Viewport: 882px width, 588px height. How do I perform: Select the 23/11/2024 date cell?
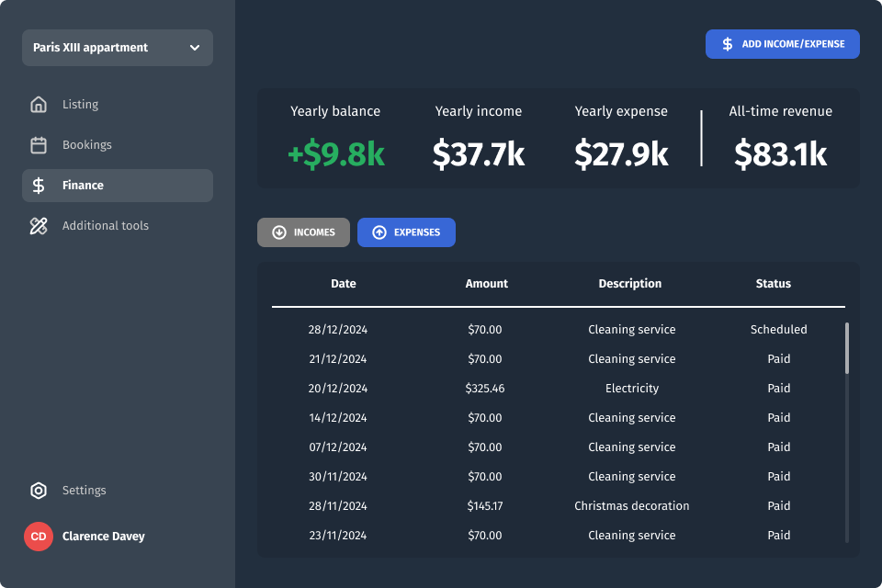[337, 535]
